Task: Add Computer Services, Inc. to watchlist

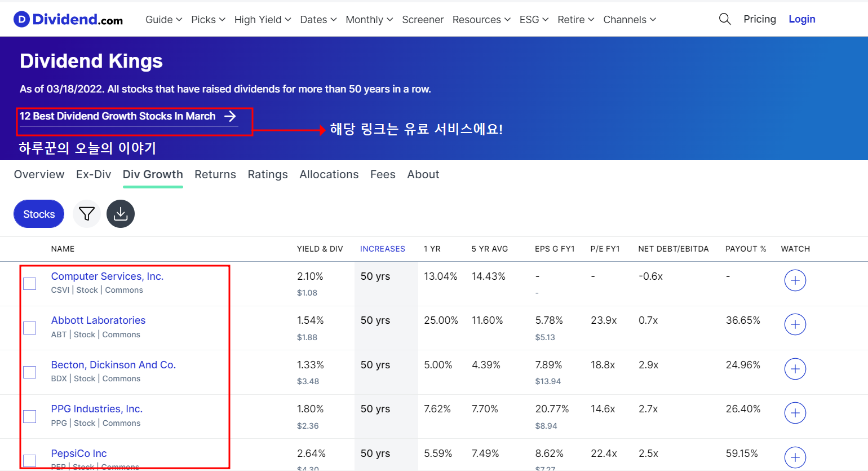Action: [795, 280]
